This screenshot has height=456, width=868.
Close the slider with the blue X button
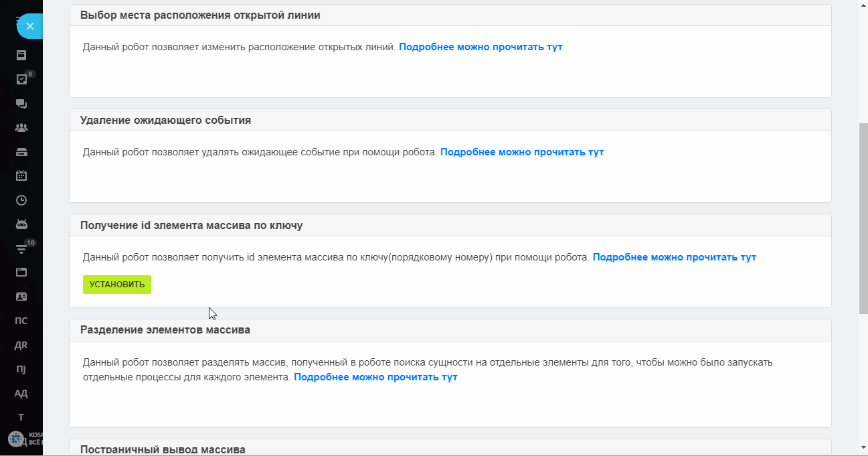(x=29, y=26)
